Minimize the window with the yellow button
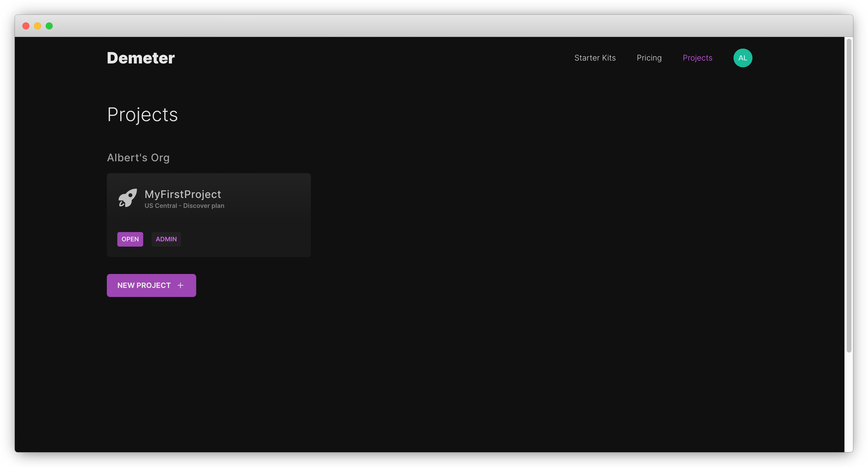Viewport: 868px width, 467px height. pos(37,26)
